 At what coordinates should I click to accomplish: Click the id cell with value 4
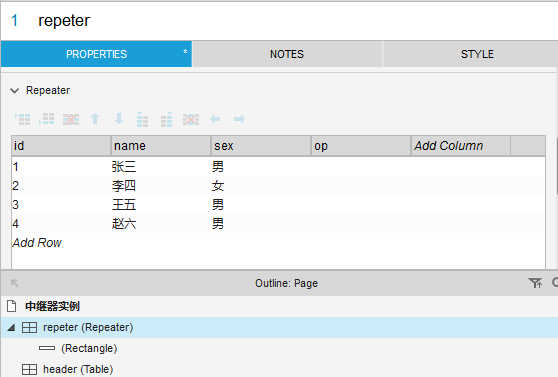(61, 224)
